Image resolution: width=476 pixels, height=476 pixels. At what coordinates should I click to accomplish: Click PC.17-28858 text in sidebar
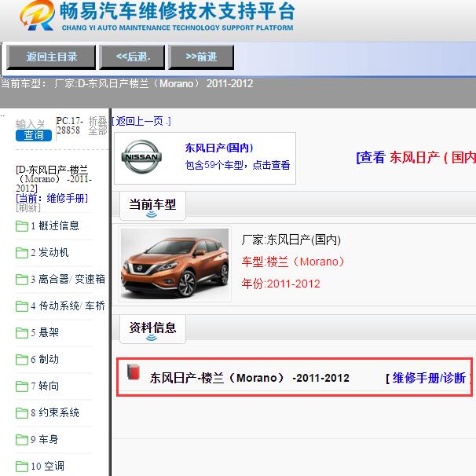point(70,126)
